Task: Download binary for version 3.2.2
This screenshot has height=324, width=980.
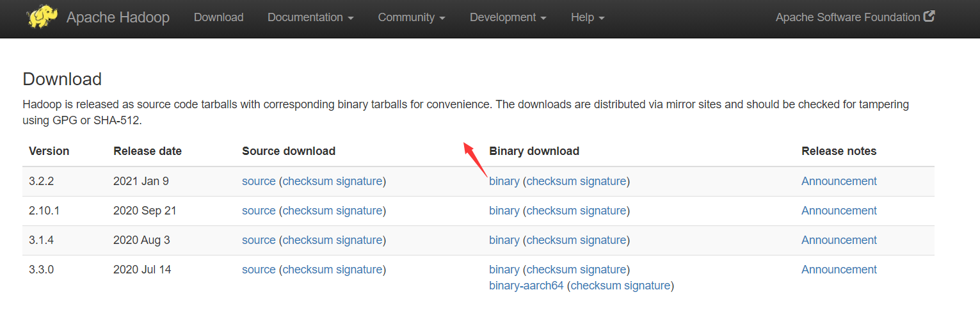Action: tap(504, 181)
